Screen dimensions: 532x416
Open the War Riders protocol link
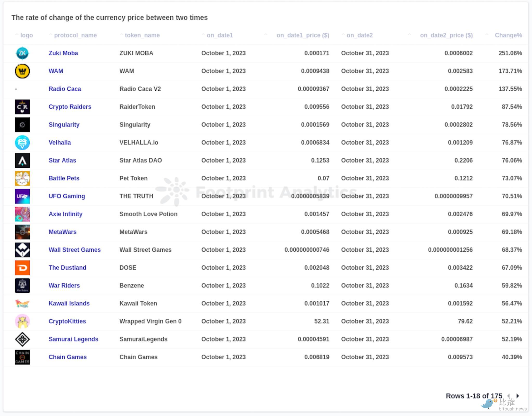[x=64, y=286]
